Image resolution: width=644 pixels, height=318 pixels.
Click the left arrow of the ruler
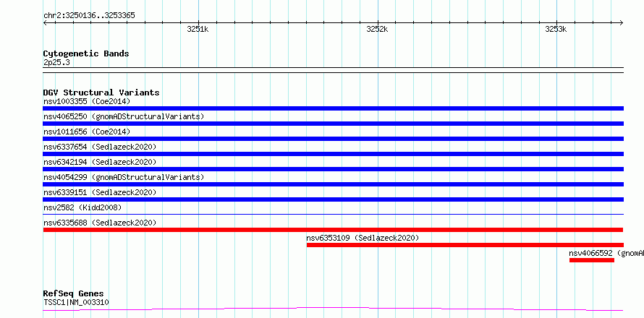coord(45,22)
